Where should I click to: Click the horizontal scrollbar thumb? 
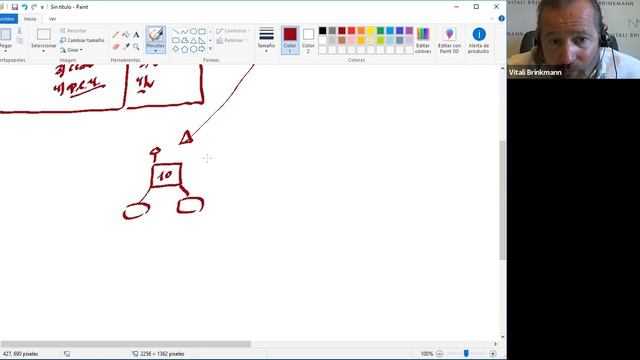coord(125,344)
